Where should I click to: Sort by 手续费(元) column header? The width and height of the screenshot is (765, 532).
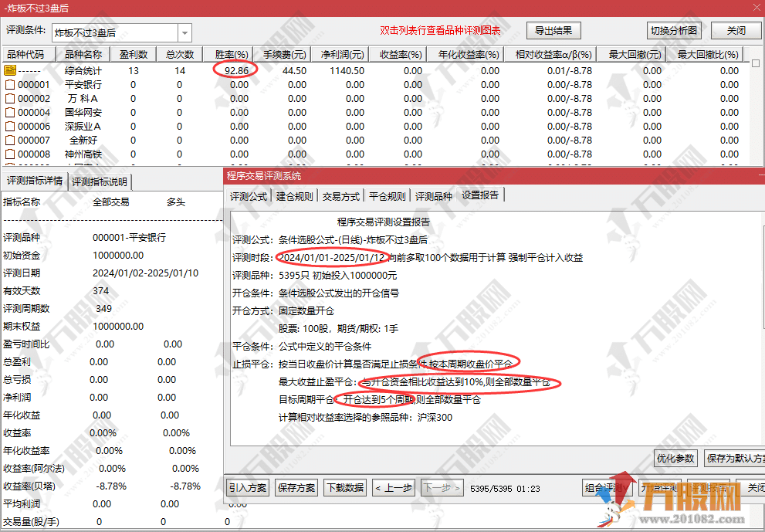[x=284, y=54]
